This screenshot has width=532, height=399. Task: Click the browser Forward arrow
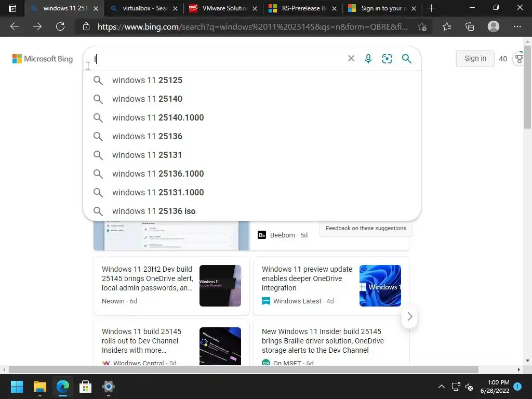[x=37, y=26]
